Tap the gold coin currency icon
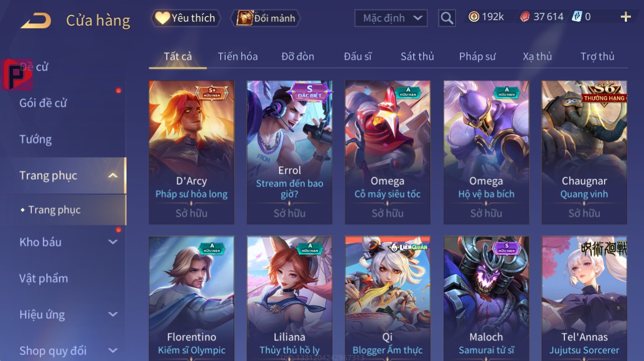The image size is (644, 361). (x=474, y=17)
